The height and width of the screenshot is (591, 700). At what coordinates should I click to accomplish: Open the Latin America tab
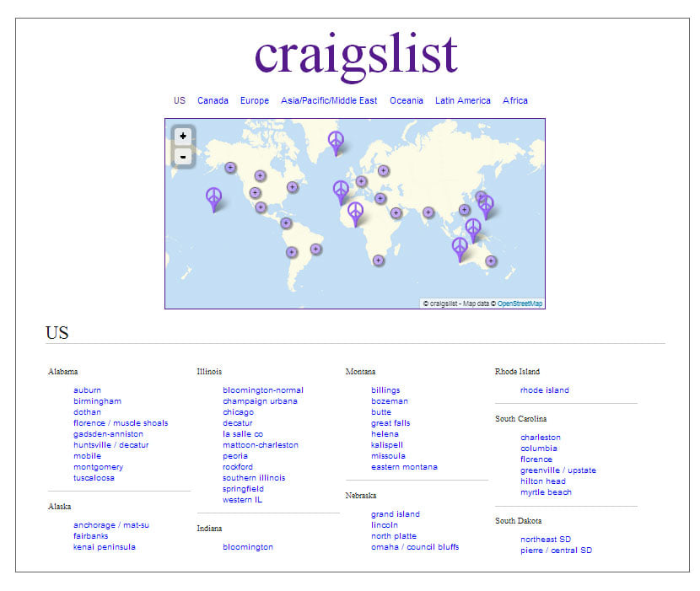[463, 100]
